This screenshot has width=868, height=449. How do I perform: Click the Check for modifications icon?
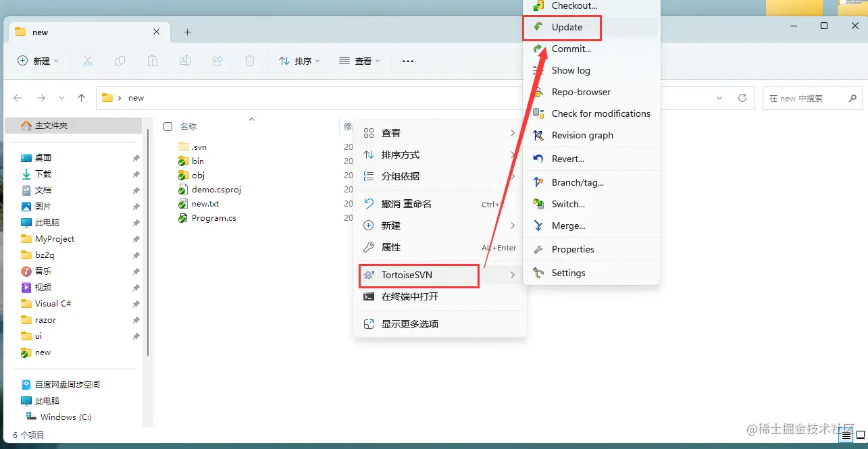click(538, 113)
